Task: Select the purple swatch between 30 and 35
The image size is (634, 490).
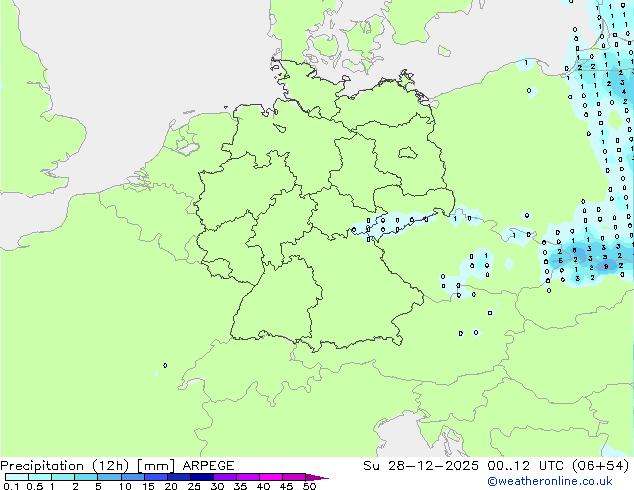Action: 224,477
